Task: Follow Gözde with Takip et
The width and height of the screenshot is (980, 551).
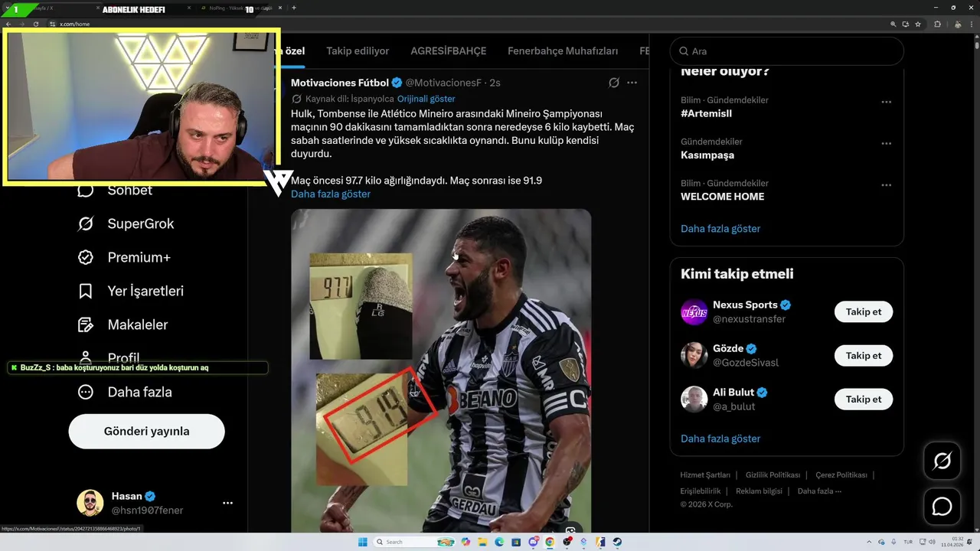Action: coord(864,356)
